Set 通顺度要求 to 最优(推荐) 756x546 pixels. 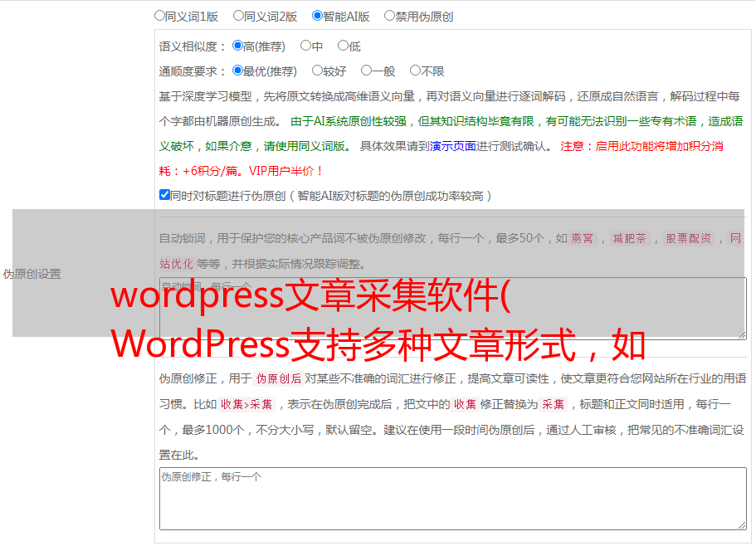pos(237,71)
